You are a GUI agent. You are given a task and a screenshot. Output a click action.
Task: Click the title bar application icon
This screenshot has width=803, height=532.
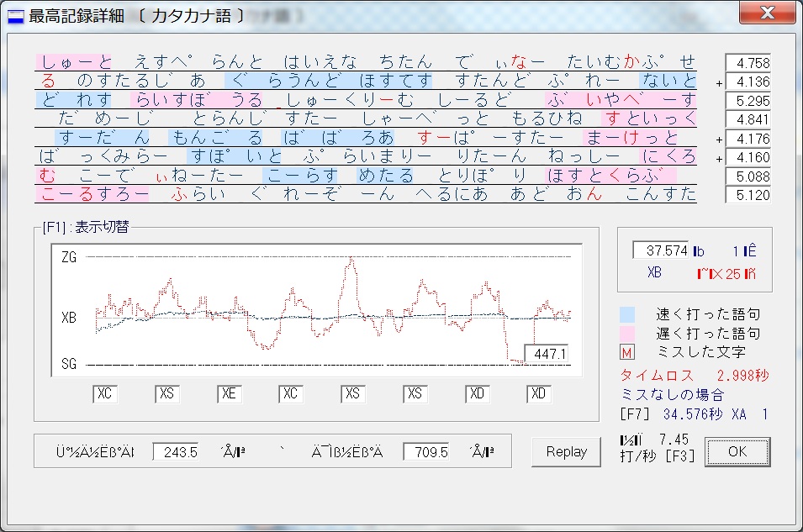click(15, 15)
